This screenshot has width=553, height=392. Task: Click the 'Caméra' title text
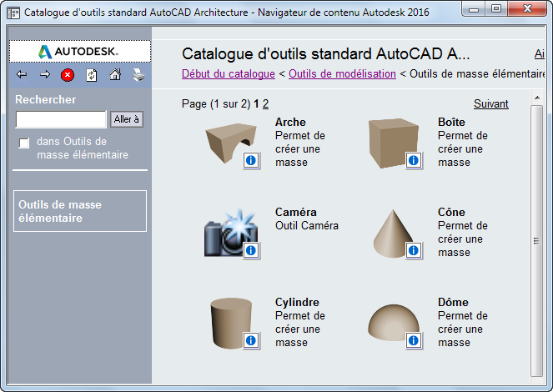click(x=296, y=212)
